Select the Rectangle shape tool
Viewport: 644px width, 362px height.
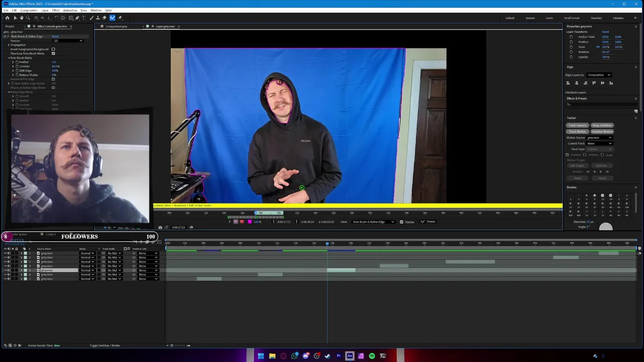(71, 18)
